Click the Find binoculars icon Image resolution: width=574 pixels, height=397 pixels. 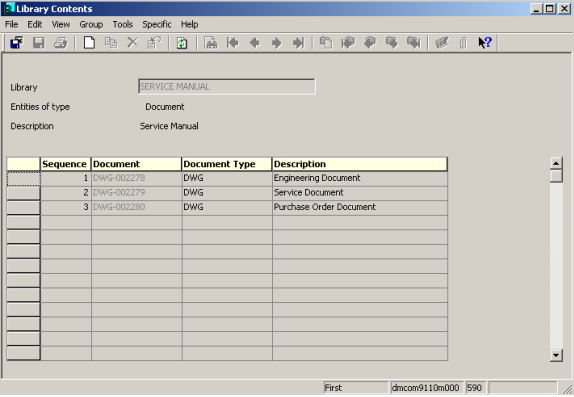pyautogui.click(x=210, y=43)
